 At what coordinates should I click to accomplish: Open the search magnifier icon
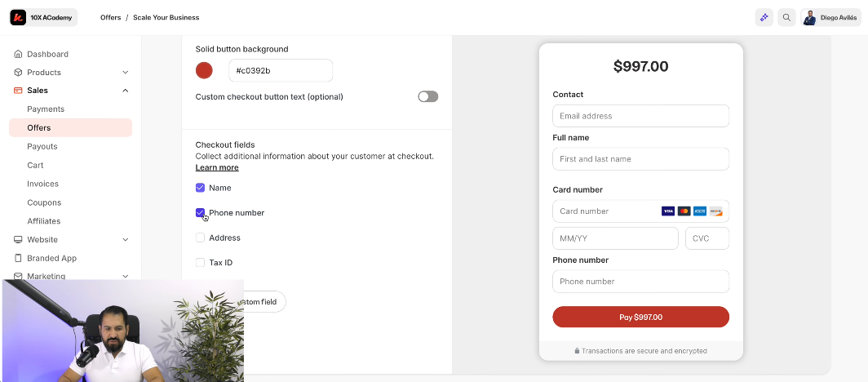786,17
